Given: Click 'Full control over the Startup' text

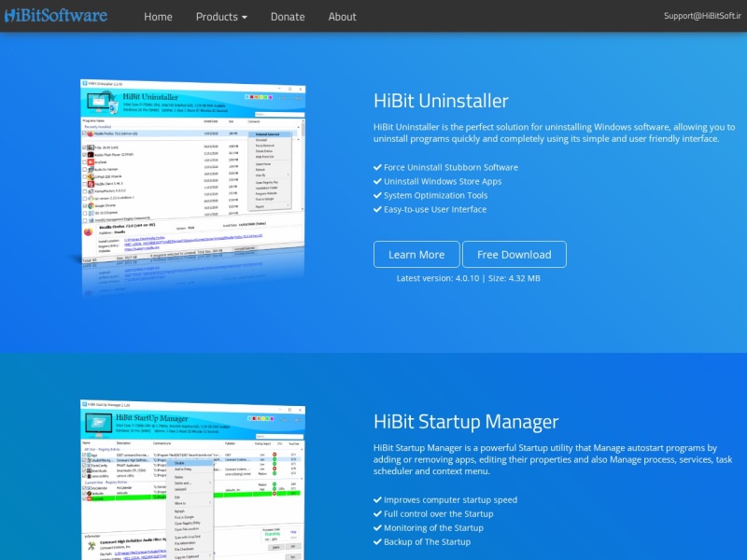Looking at the screenshot, I should pyautogui.click(x=438, y=514).
